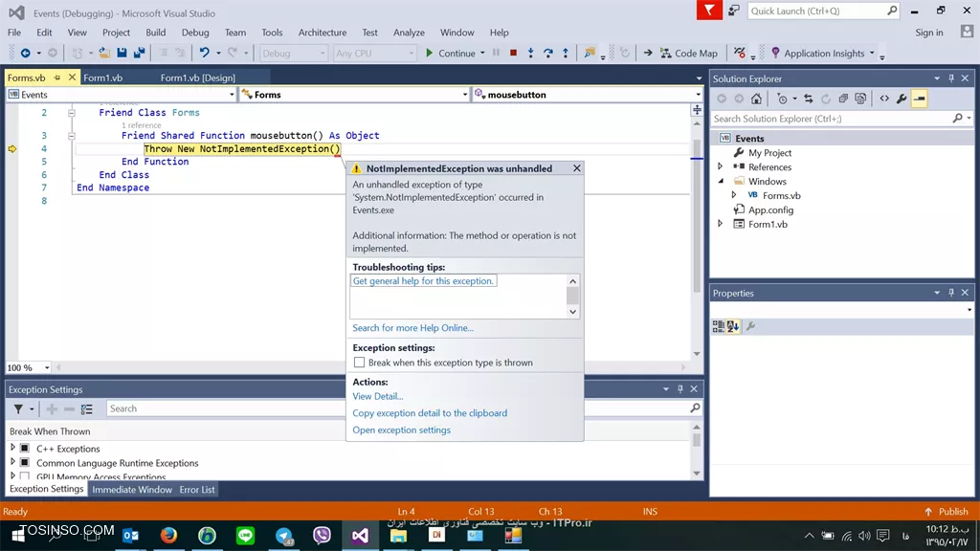Open Visual Studio from the taskbar
Screen dimensions: 980x551
pyautogui.click(x=360, y=536)
